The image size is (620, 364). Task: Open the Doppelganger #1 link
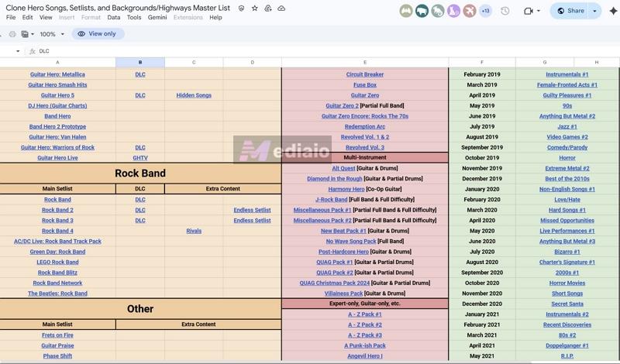tap(567, 345)
